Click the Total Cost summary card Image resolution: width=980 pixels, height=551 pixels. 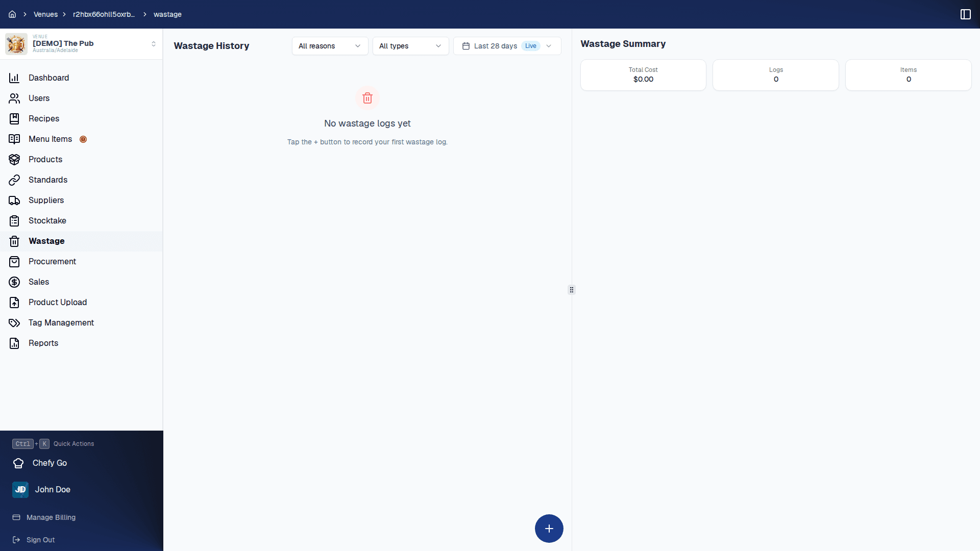click(643, 75)
